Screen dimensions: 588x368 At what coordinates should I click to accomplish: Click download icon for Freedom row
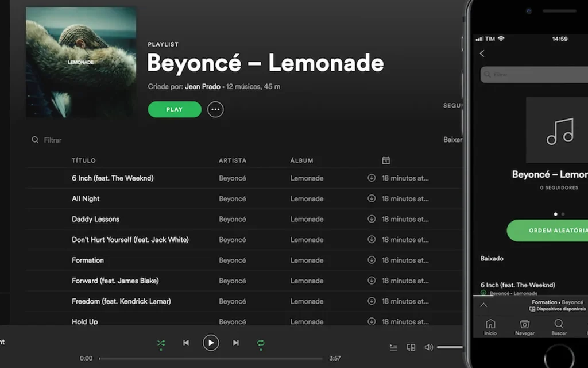click(372, 301)
